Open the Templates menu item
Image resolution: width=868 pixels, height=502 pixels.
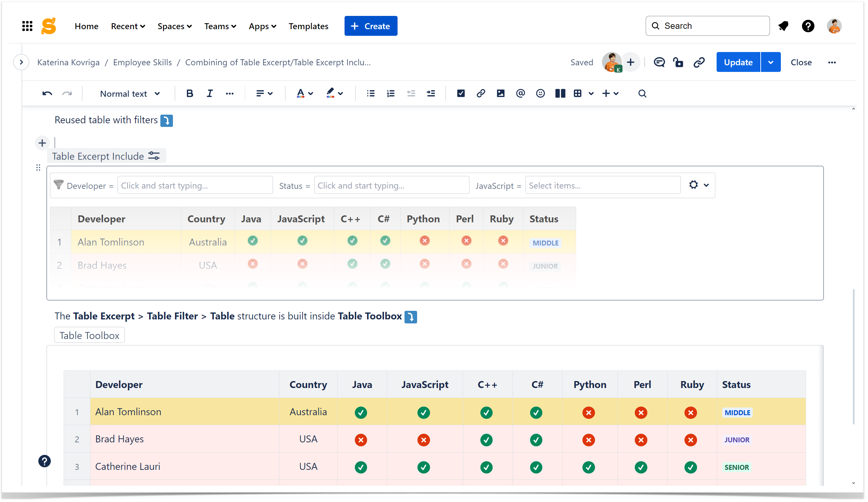tap(308, 26)
